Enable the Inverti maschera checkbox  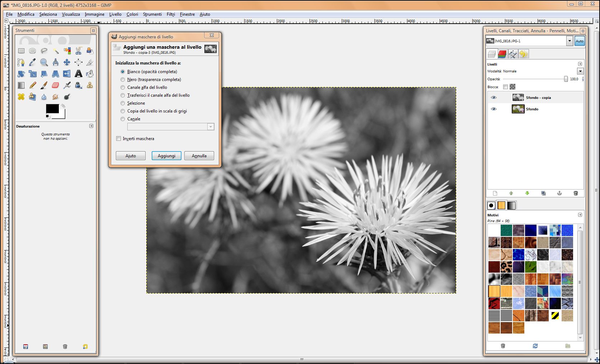[x=119, y=139]
